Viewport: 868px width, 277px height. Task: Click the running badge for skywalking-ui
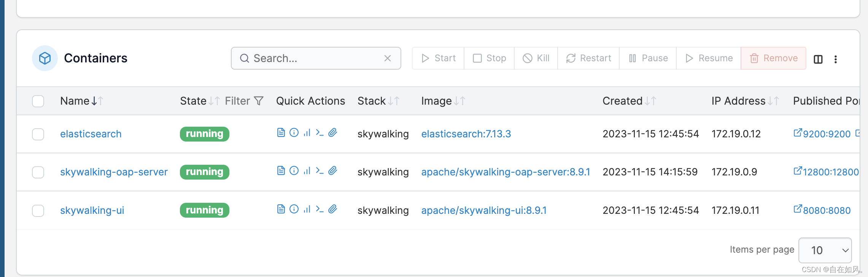205,210
